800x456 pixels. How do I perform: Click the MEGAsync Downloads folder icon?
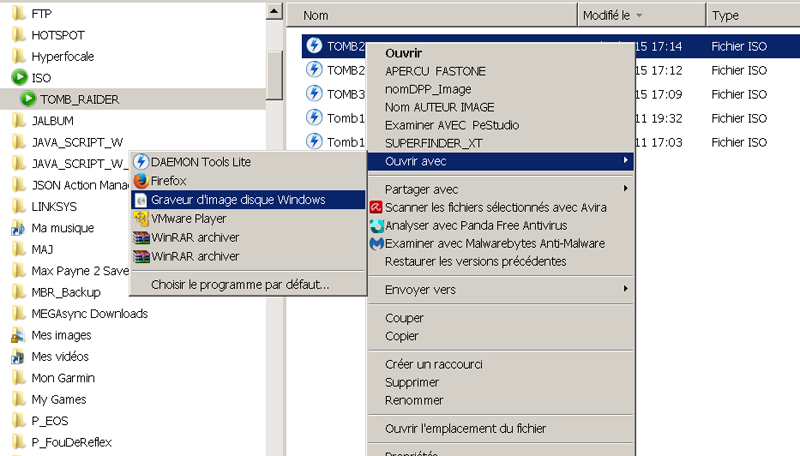tap(18, 314)
